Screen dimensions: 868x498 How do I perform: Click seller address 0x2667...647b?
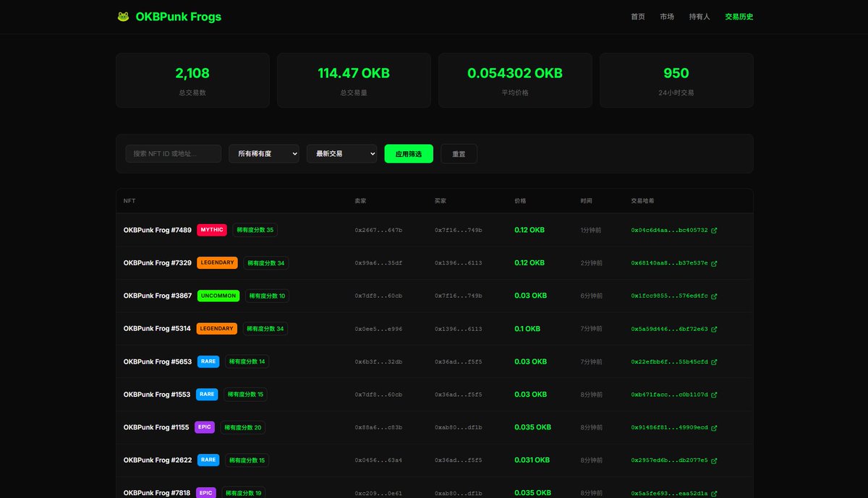coord(378,231)
